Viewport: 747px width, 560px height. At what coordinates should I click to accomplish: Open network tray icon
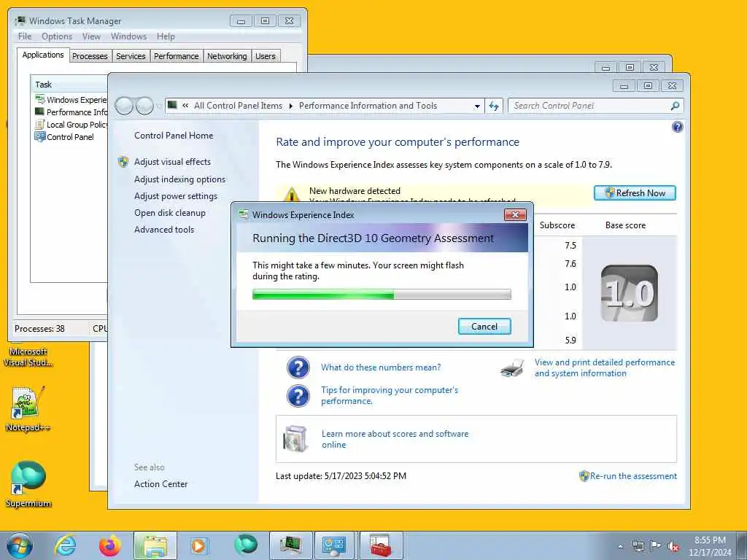[638, 546]
